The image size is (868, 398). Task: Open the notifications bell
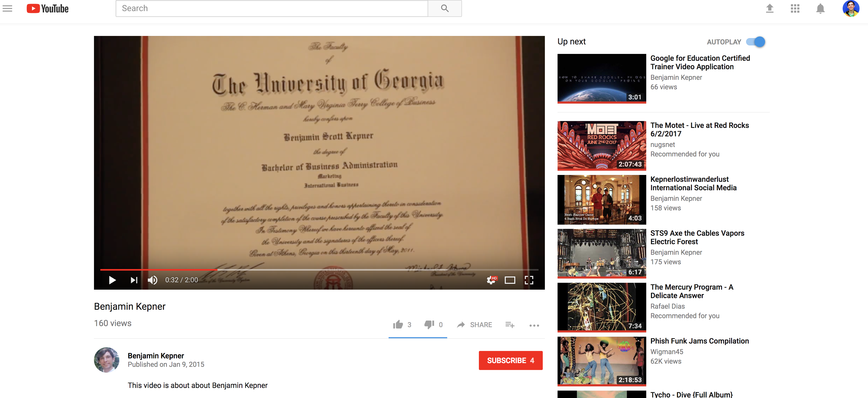820,8
